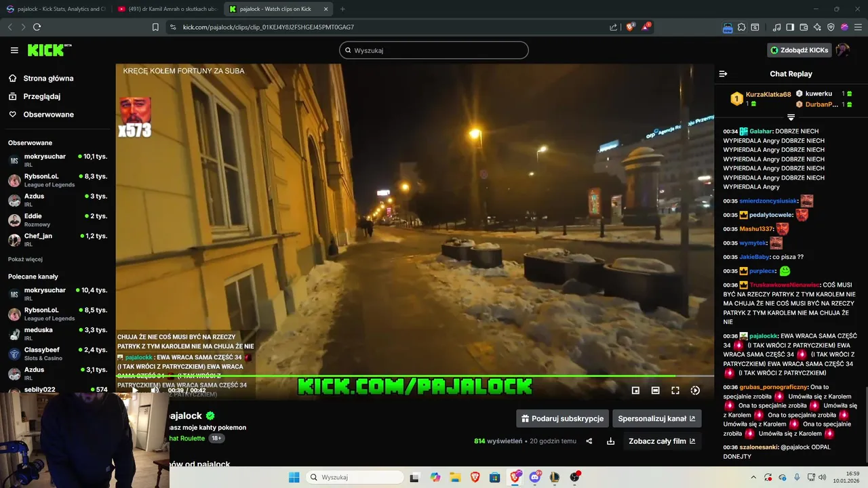
Task: Collapse the Chat Replay panel
Action: pyautogui.click(x=723, y=74)
